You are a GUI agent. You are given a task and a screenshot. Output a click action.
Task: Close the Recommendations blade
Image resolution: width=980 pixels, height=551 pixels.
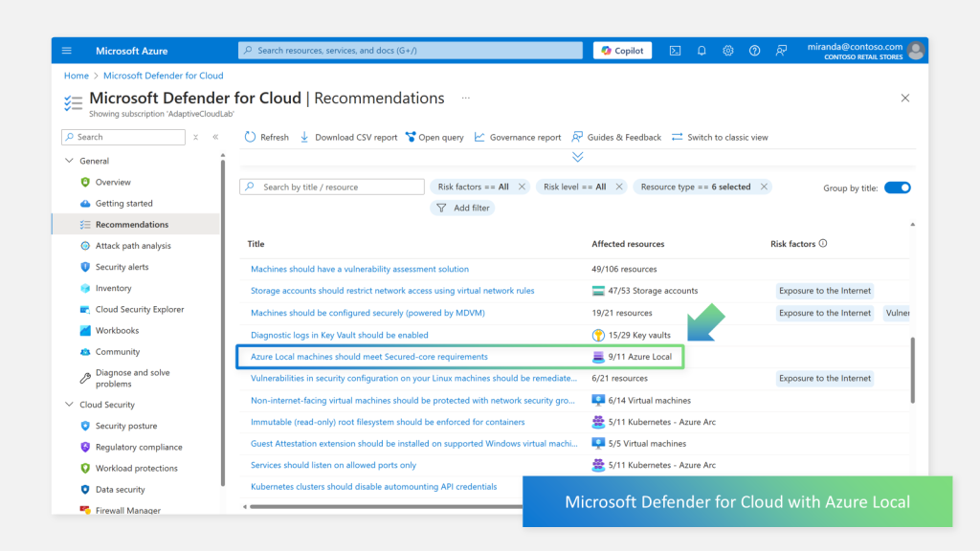tap(905, 99)
